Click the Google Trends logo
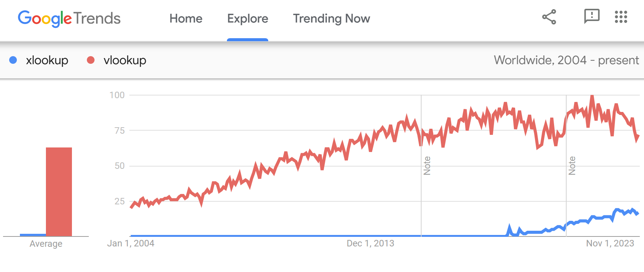 [x=70, y=18]
